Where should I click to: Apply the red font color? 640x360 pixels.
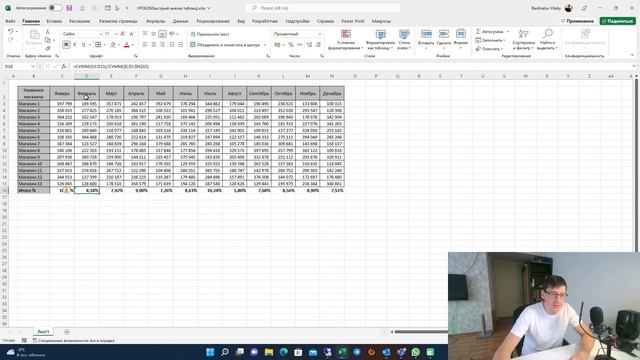[x=127, y=44]
